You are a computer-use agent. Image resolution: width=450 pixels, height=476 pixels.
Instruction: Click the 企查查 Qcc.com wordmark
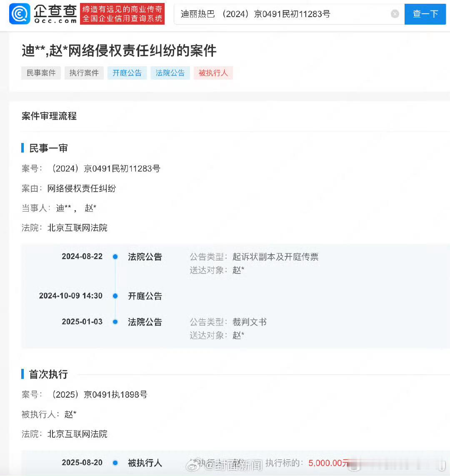(55, 14)
